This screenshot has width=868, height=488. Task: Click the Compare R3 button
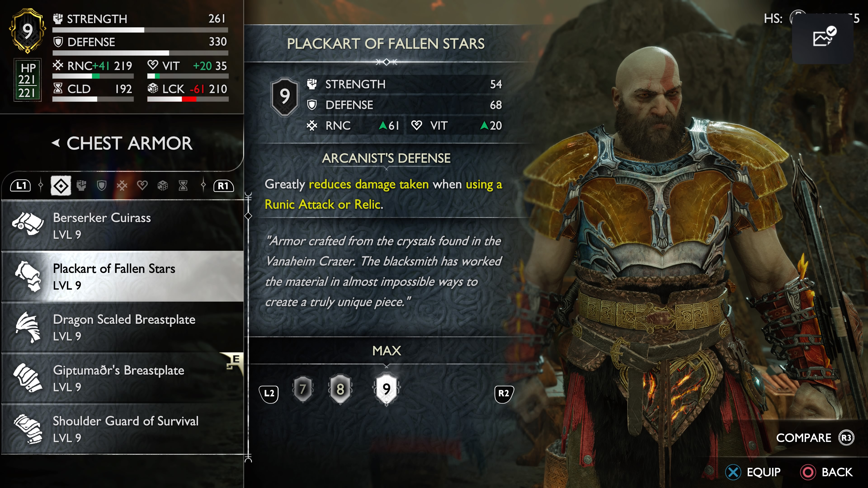tap(815, 438)
